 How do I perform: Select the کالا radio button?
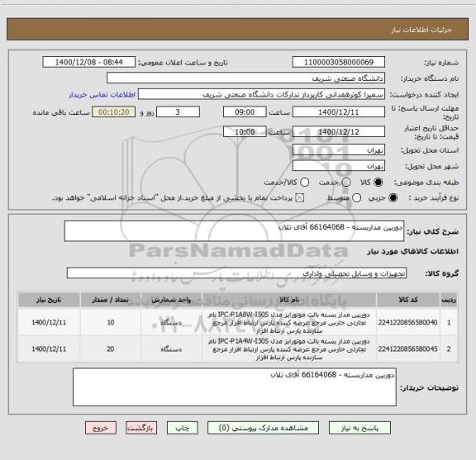378,183
